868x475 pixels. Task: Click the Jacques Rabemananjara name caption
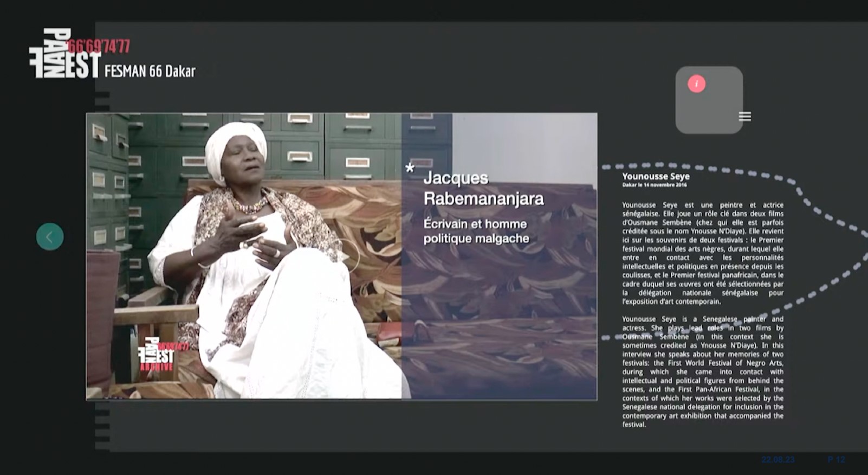[483, 188]
